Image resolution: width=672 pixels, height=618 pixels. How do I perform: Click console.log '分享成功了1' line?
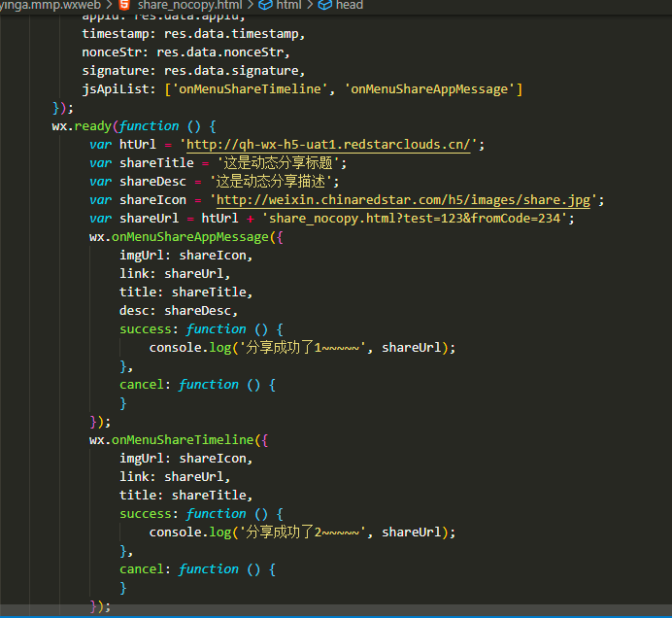(302, 348)
